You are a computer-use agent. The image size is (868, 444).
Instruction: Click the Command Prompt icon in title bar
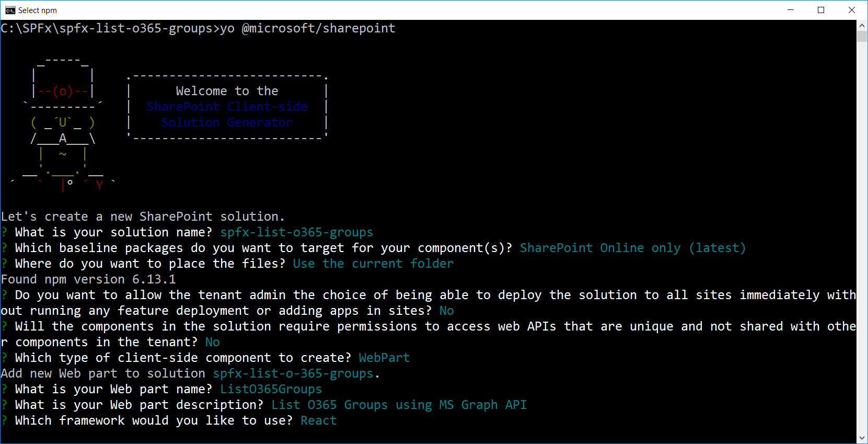(x=10, y=10)
